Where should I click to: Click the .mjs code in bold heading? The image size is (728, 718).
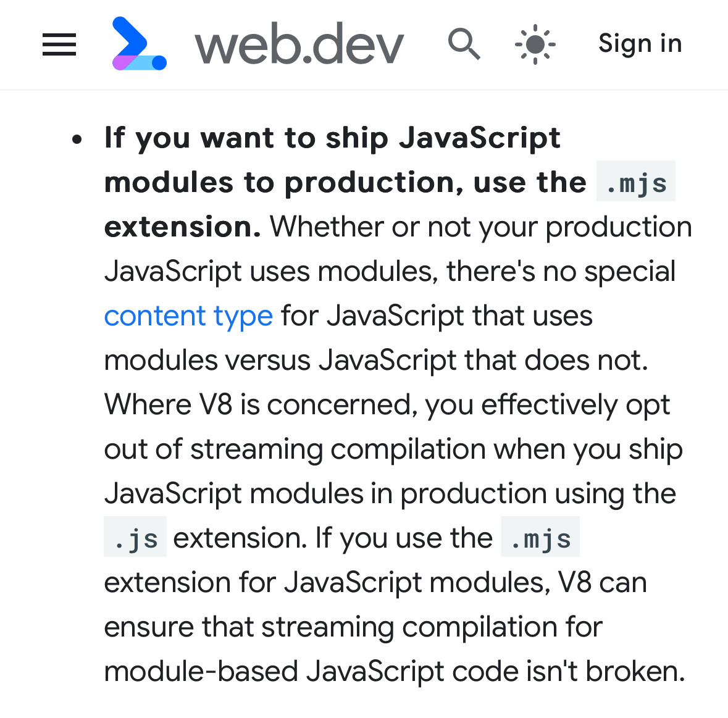click(635, 181)
